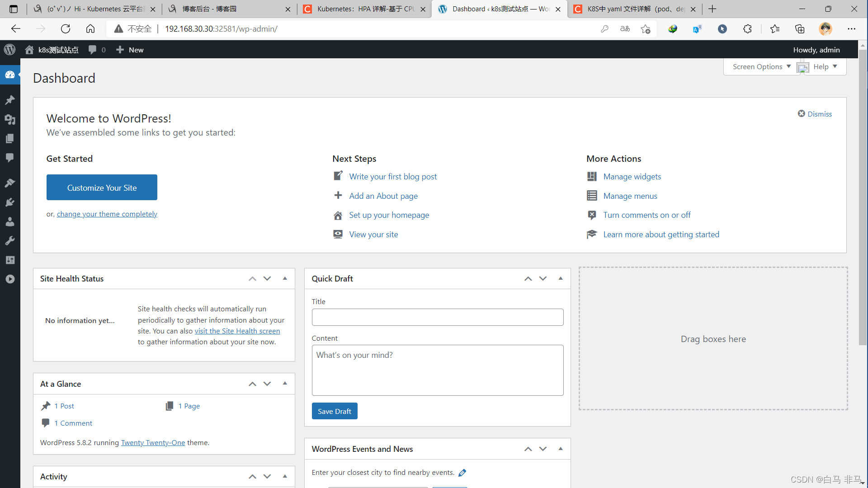
Task: Click the Quick Draft title input field
Action: tap(437, 316)
